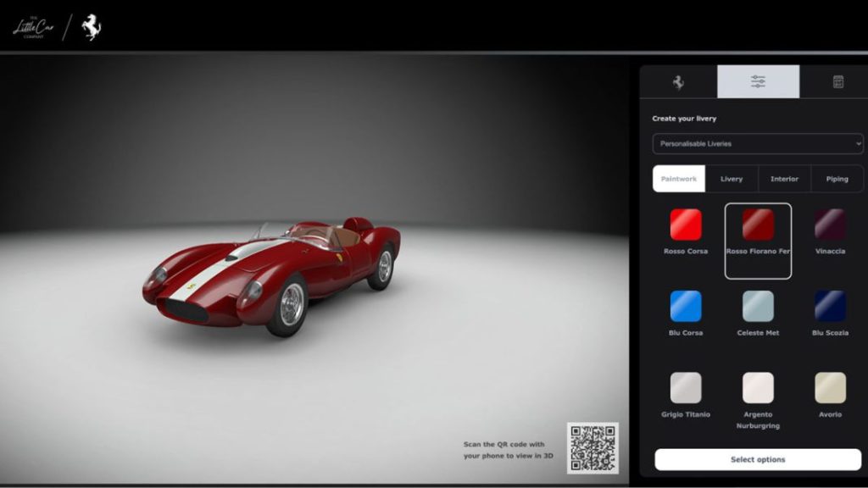Select the Grigio Titanio paint swatch
The width and height of the screenshot is (868, 488).
686,387
